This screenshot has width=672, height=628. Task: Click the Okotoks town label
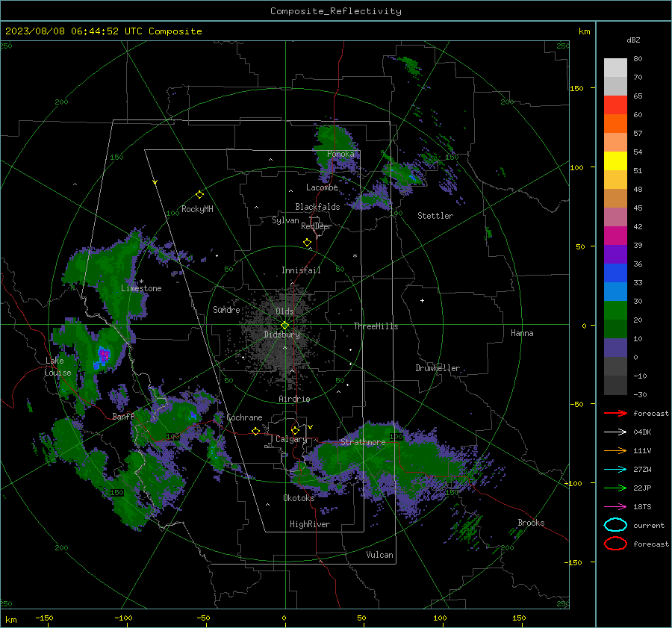299,498
